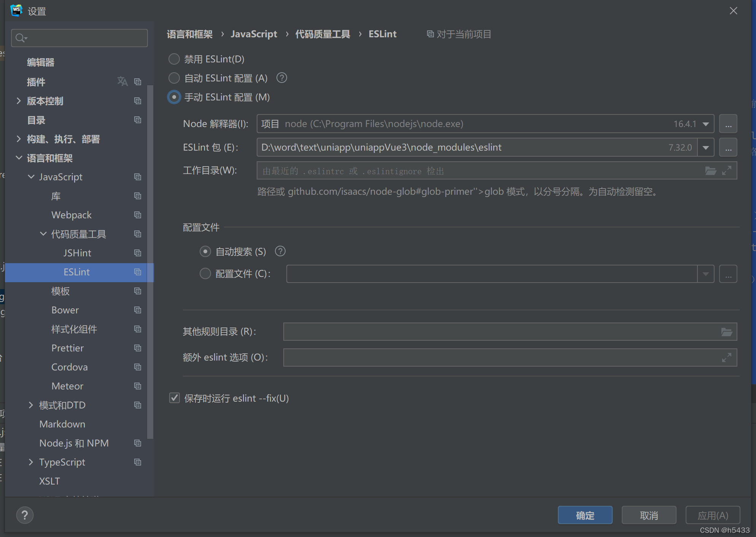756x537 pixels.
Task: Click the project-level icon beside Node.js 和 NPM
Action: click(138, 443)
